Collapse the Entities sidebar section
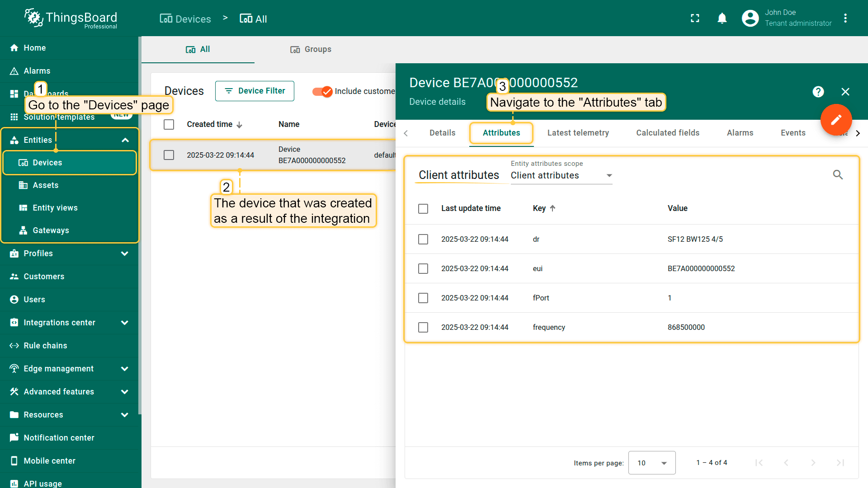The image size is (868, 488). (x=125, y=140)
